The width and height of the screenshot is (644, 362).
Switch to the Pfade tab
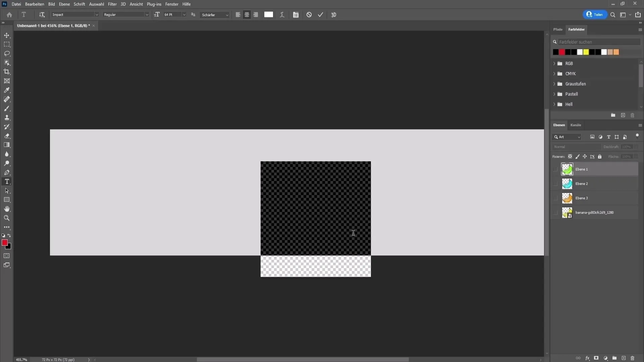click(558, 29)
